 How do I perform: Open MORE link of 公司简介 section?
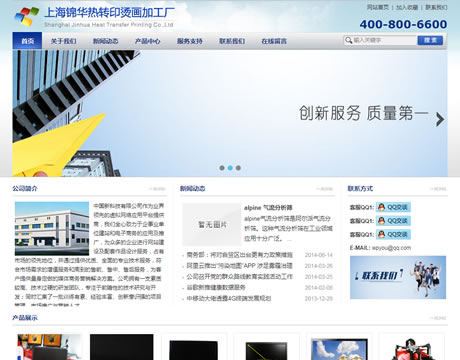(157, 189)
